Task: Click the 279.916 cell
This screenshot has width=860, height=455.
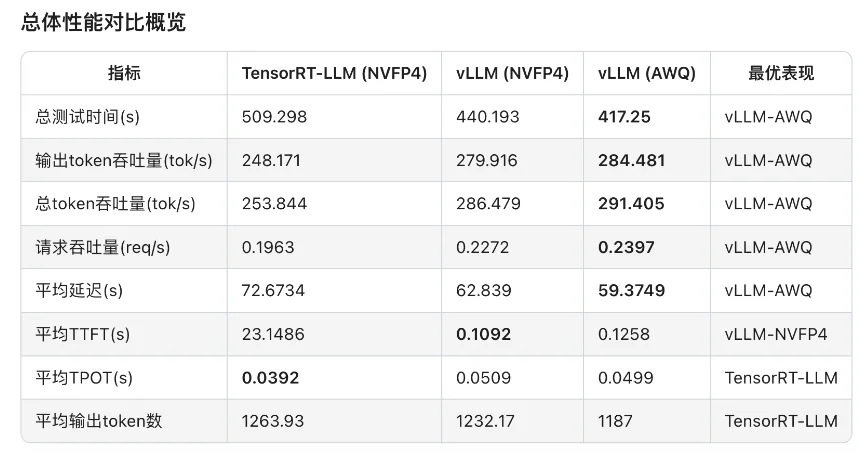Action: click(487, 160)
